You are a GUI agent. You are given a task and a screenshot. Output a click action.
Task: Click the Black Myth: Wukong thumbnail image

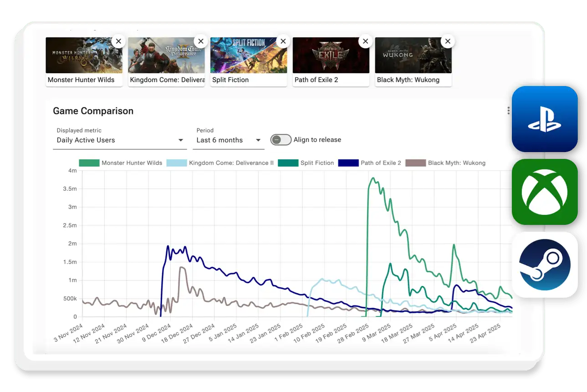[412, 55]
